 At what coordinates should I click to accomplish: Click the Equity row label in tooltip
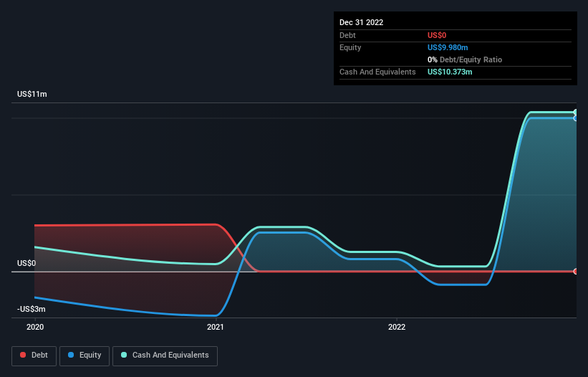pos(350,47)
